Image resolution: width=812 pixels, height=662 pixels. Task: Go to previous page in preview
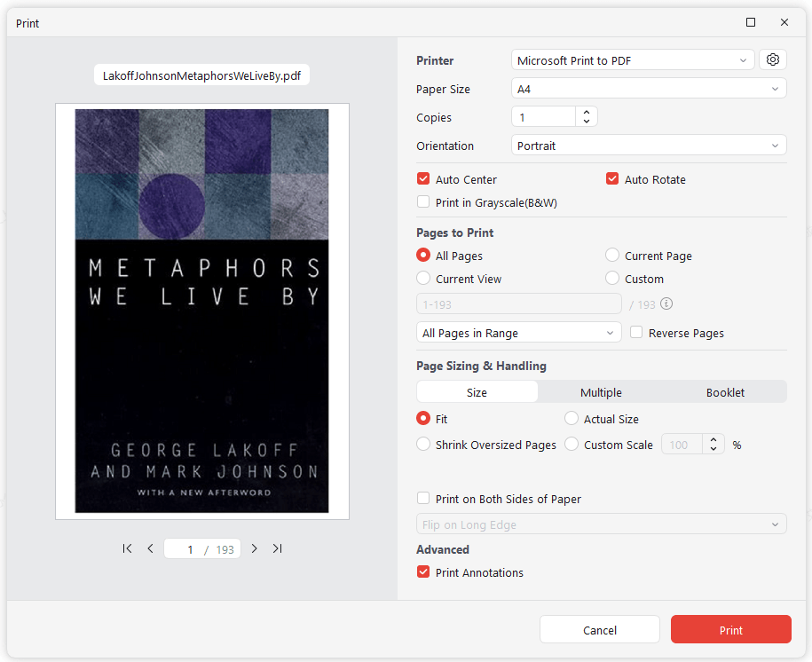[150, 548]
